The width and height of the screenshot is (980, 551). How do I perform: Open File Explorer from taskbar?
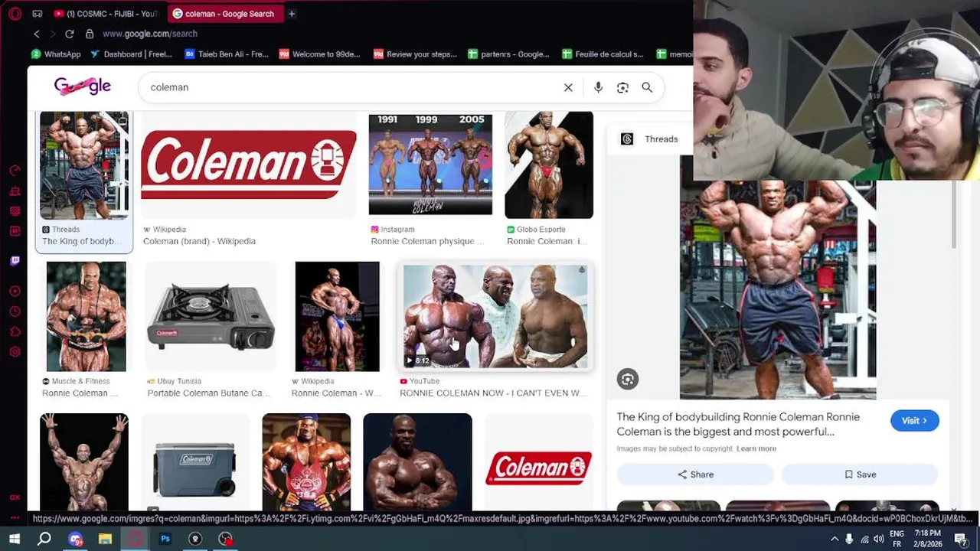click(x=105, y=539)
